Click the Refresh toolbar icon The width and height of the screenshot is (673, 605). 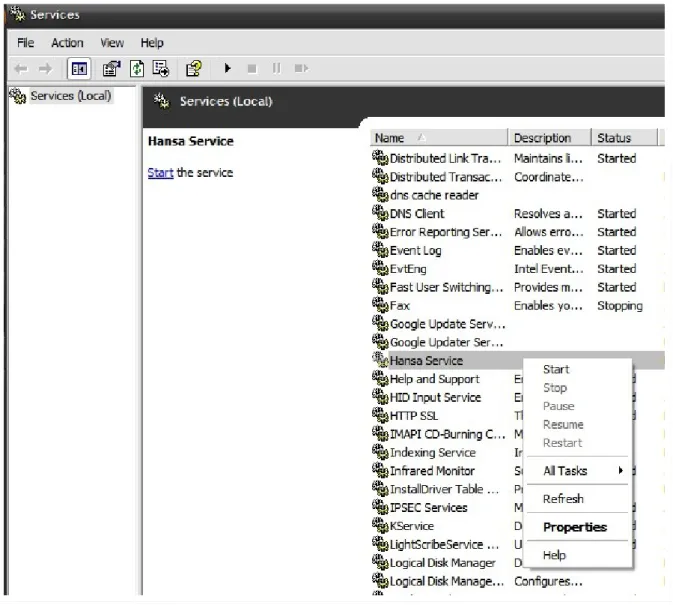click(136, 69)
